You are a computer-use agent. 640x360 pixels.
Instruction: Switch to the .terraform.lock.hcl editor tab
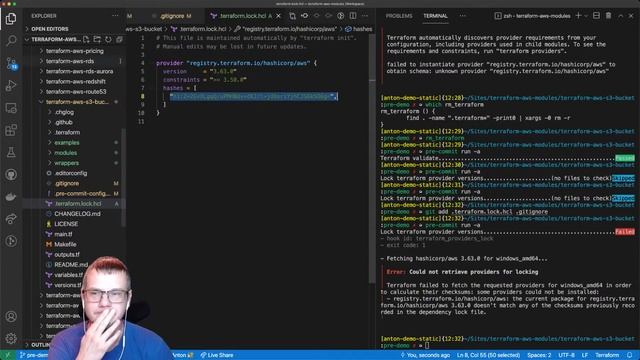tap(242, 16)
